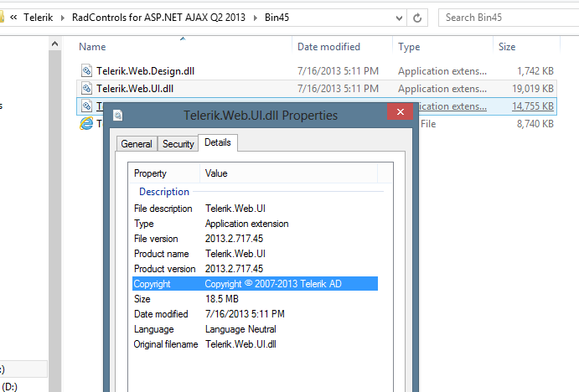Click the 2013.2.717.45 File version value

pos(234,239)
